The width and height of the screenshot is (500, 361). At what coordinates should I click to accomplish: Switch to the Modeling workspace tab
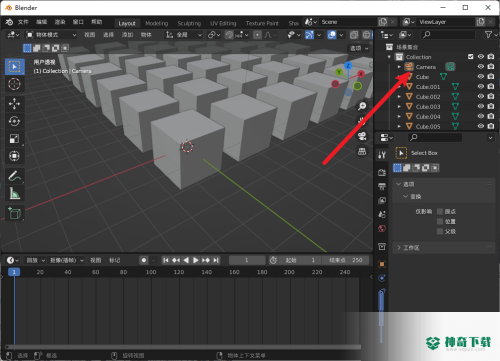pyautogui.click(x=157, y=23)
